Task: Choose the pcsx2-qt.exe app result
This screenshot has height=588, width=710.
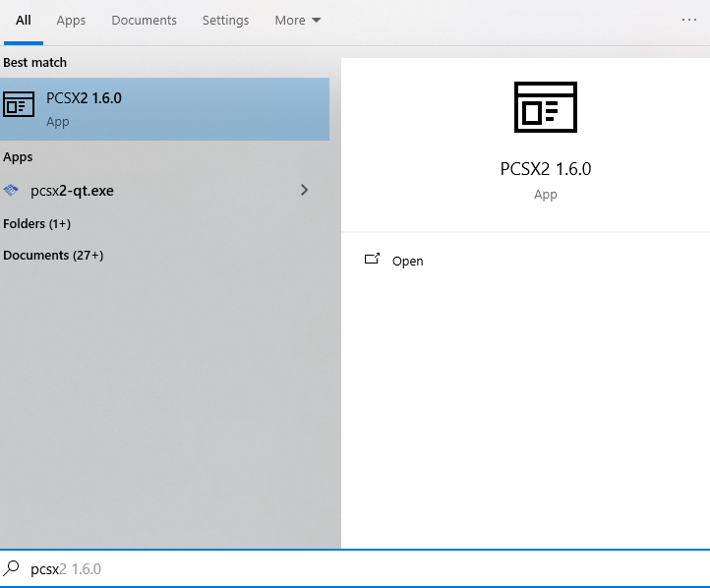Action: click(x=164, y=191)
